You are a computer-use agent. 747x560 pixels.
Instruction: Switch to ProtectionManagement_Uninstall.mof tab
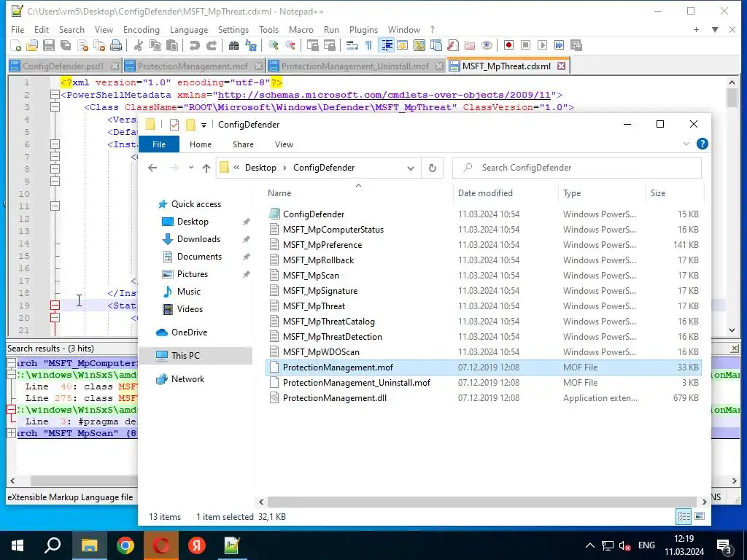point(355,66)
